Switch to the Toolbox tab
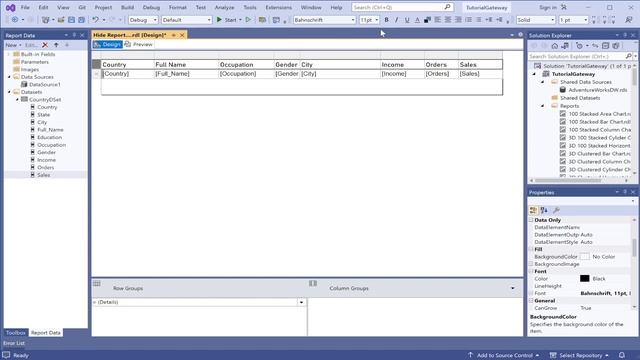Image resolution: width=640 pixels, height=360 pixels. coord(16,333)
